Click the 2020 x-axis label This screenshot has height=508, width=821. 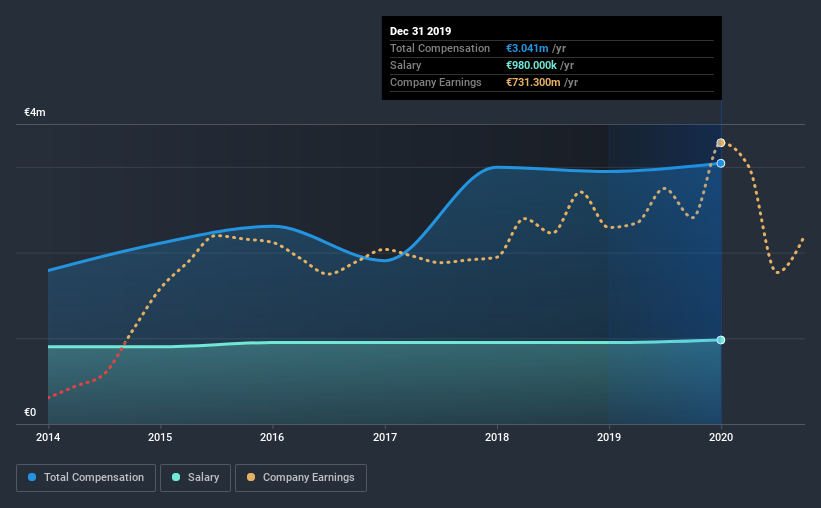pyautogui.click(x=721, y=437)
